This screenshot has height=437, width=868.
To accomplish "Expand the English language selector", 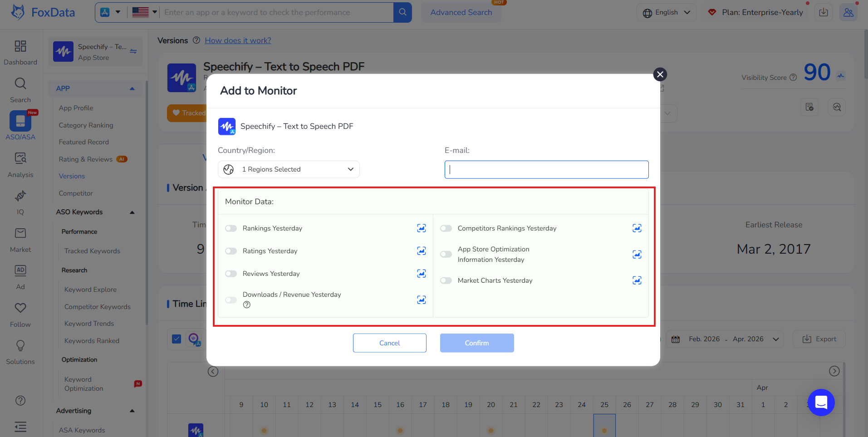I will [x=666, y=12].
